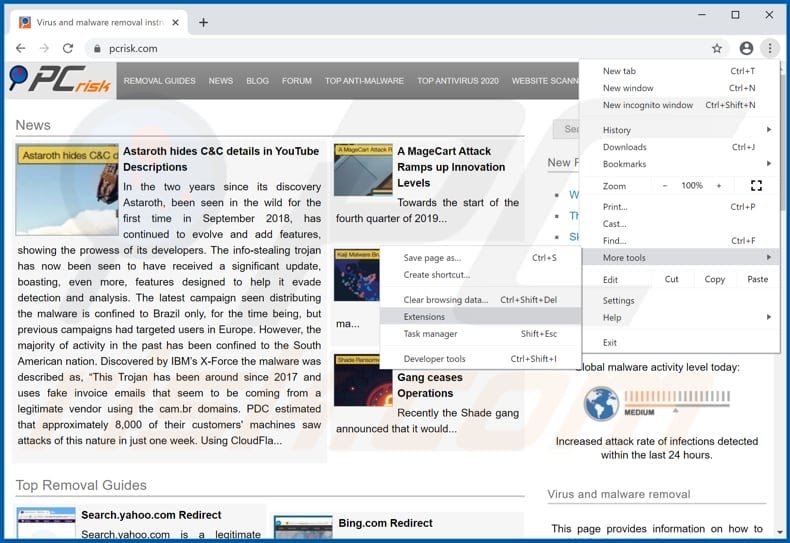Screen dimensions: 790x543
Task: Open Gang ceases Operations article link
Action: 430,385
